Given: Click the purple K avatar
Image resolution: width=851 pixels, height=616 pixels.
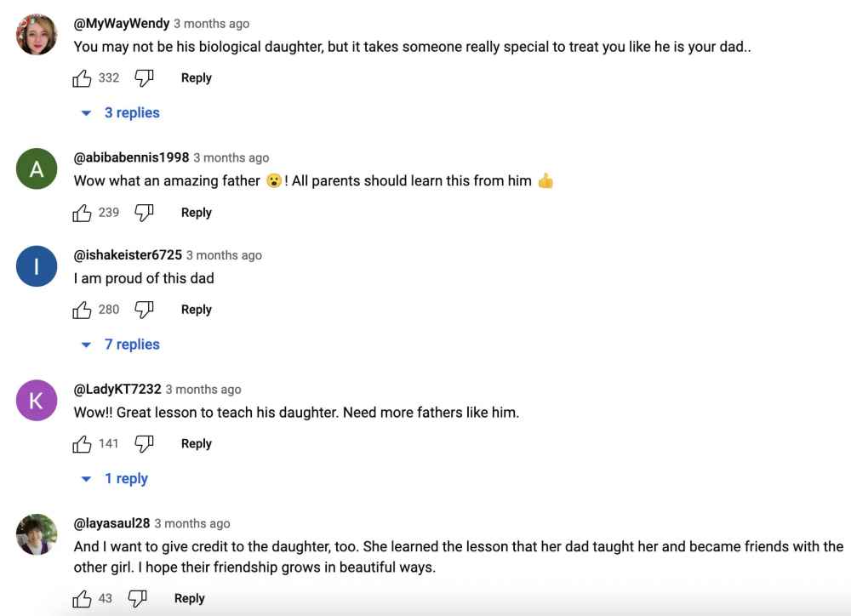Looking at the screenshot, I should [x=37, y=401].
